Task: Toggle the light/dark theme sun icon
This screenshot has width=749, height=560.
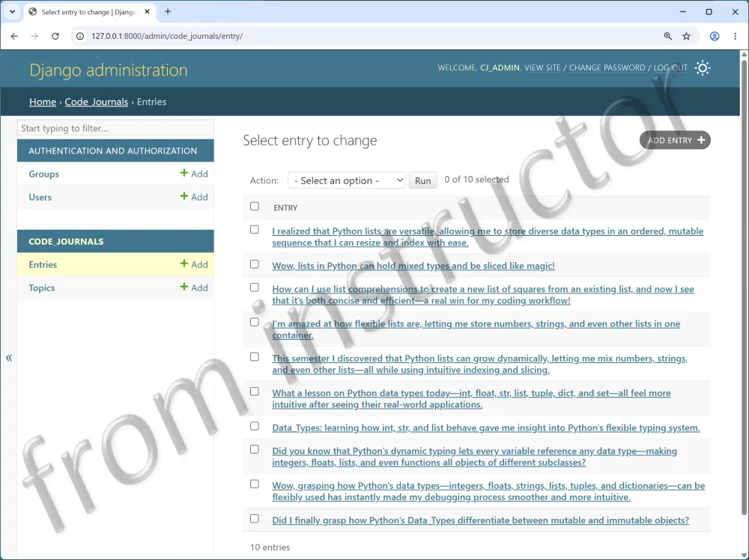Action: click(703, 68)
